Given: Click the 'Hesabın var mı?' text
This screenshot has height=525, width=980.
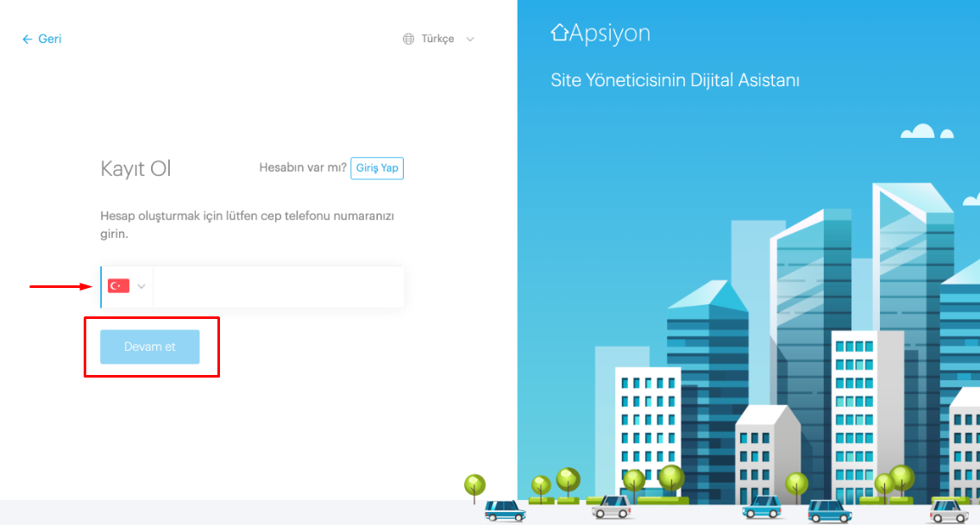Looking at the screenshot, I should 303,167.
